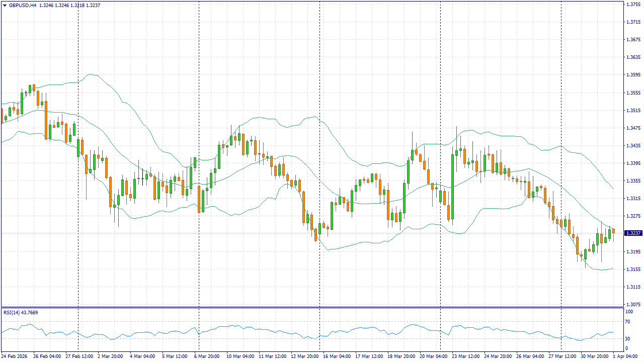Click the GBPUSD,H4 symbol title
Image resolution: width=644 pixels, height=362 pixels.
(22, 6)
